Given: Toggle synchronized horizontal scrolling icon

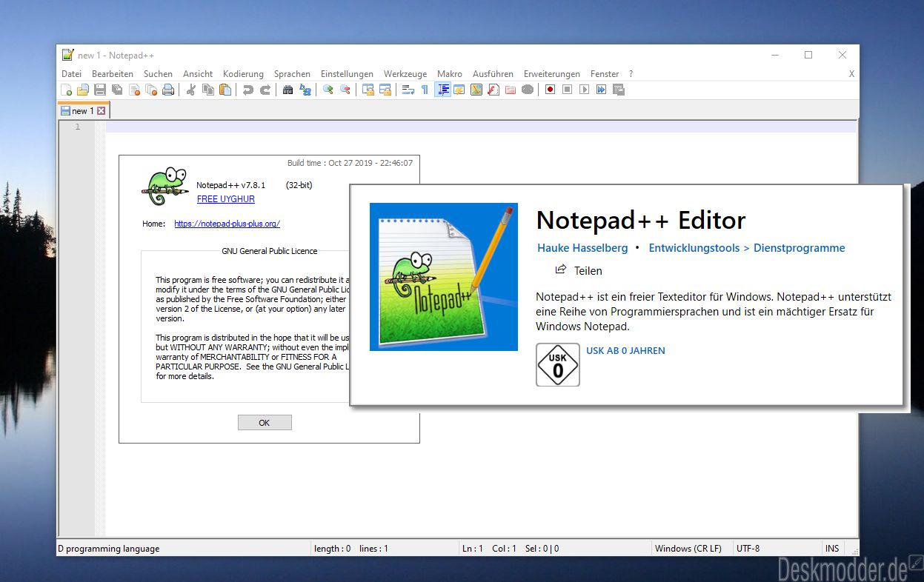Looking at the screenshot, I should (385, 90).
